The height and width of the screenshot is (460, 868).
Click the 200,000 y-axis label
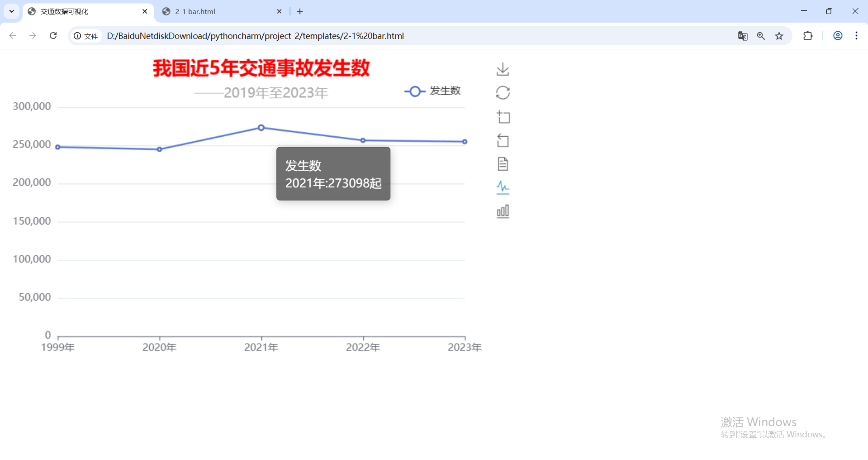(32, 182)
